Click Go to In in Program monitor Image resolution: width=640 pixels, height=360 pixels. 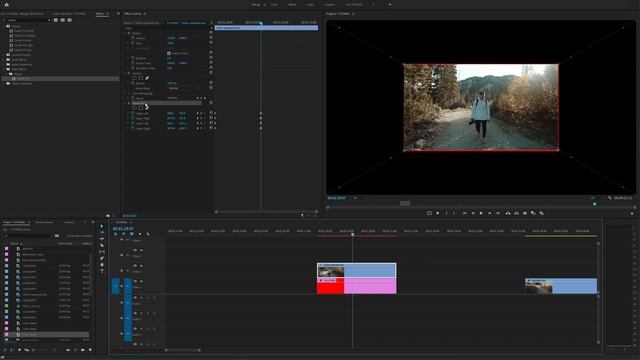point(464,213)
